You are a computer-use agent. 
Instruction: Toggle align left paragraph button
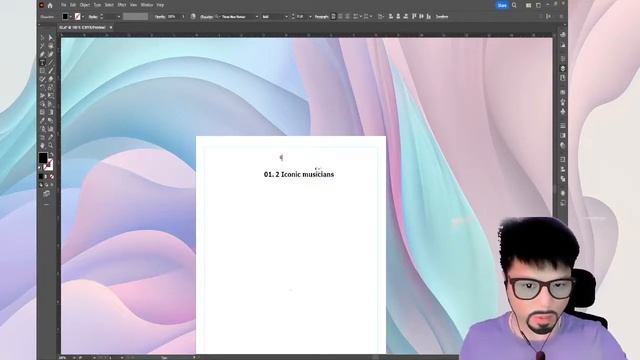tap(333, 17)
